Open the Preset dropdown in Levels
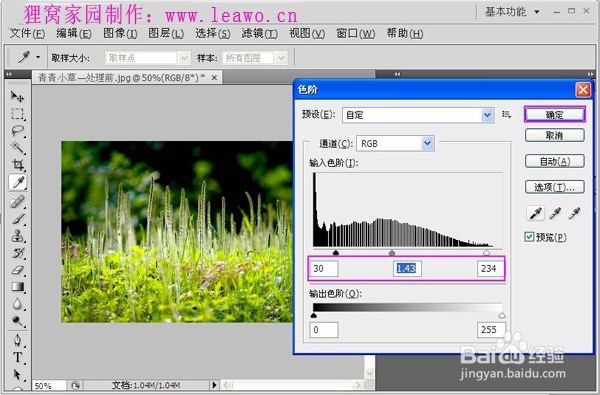This screenshot has width=600, height=395. [418, 115]
